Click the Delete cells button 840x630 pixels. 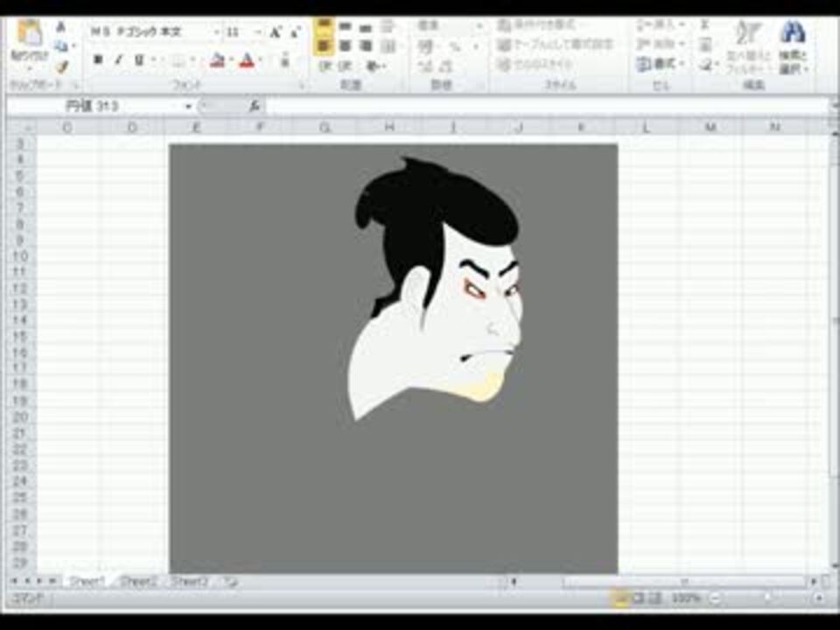(661, 44)
